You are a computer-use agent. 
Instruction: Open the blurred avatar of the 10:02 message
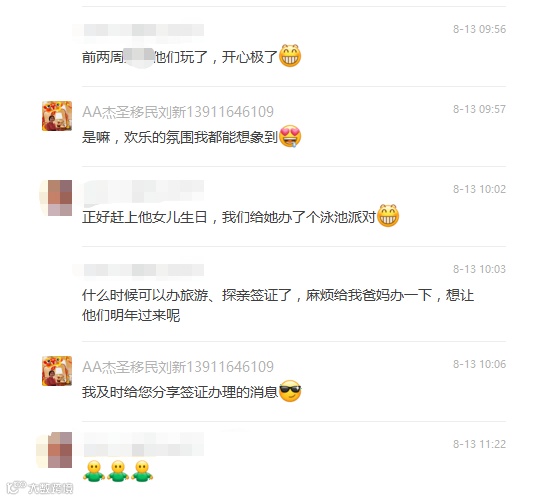(x=57, y=198)
